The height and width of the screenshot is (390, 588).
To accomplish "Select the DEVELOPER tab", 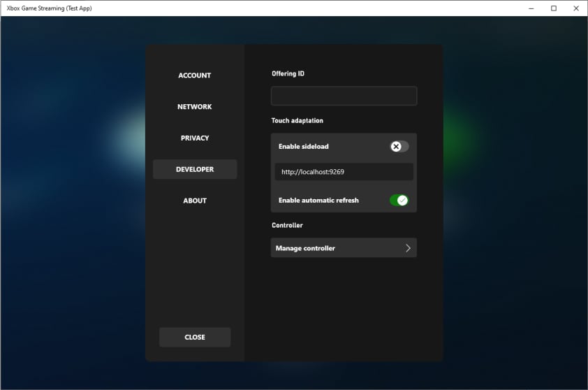I will click(195, 169).
